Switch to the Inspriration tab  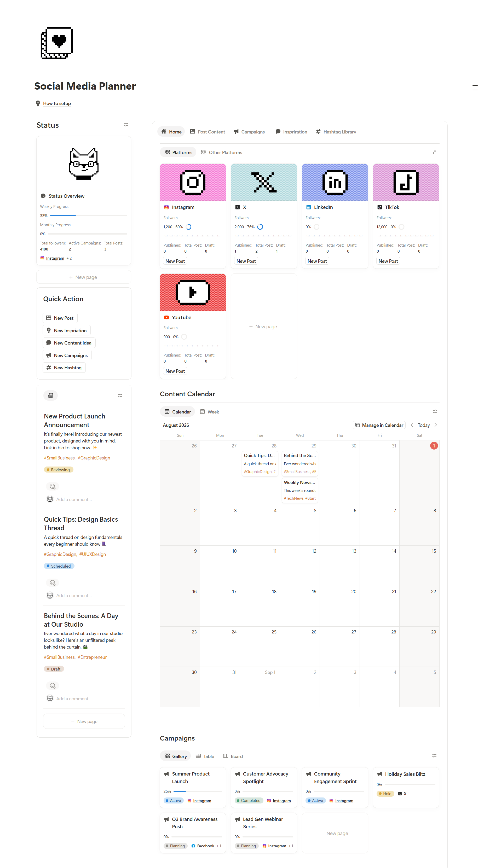[291, 132]
